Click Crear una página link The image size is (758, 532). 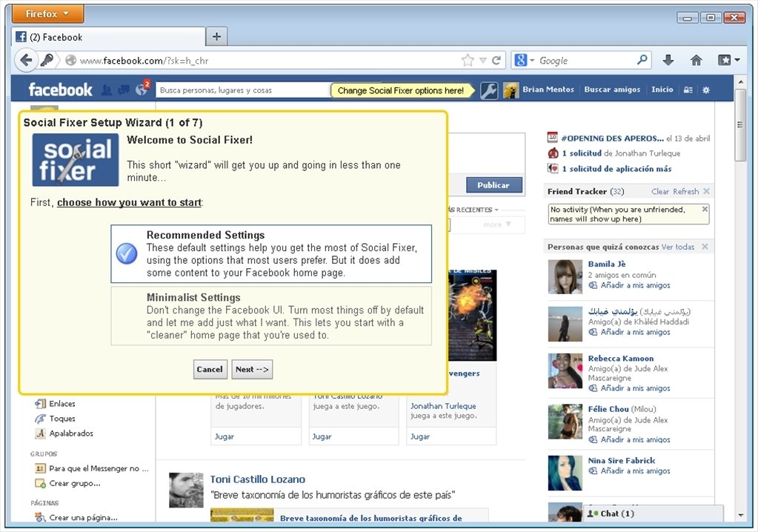point(83,517)
